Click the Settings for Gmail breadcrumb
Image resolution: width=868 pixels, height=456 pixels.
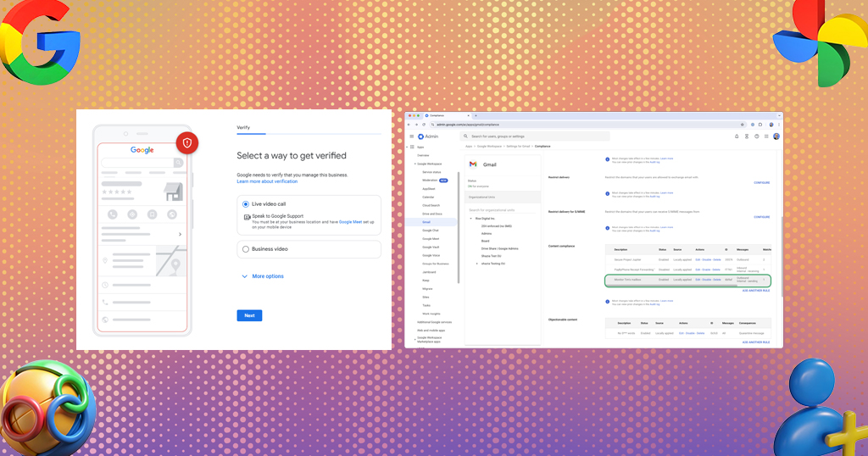(518, 147)
